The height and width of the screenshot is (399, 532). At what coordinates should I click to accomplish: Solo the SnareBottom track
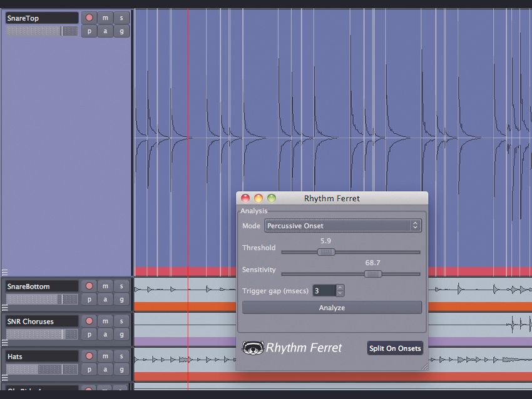tap(121, 286)
